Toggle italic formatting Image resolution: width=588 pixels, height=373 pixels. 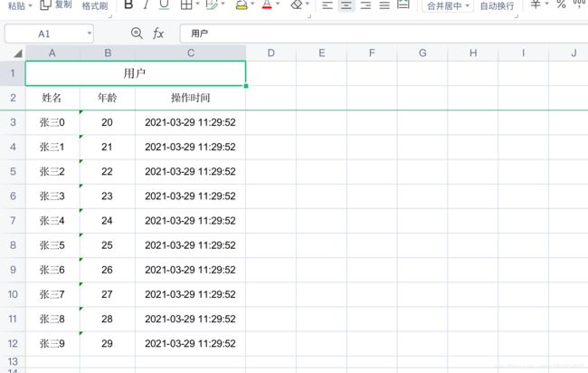click(x=146, y=5)
